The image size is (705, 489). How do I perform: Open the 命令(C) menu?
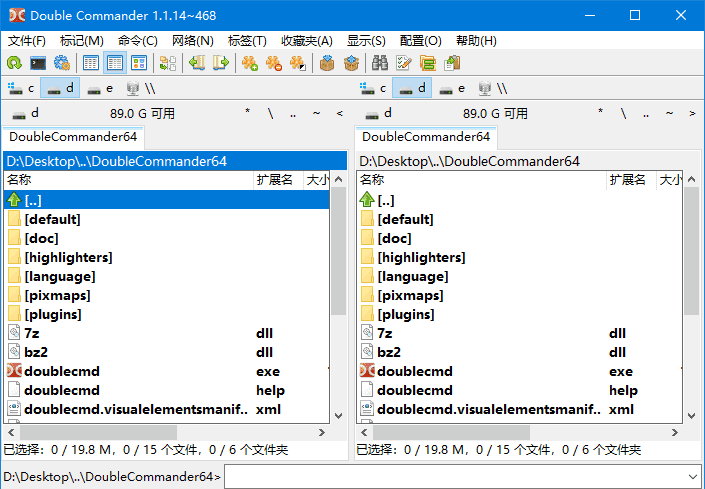(138, 41)
